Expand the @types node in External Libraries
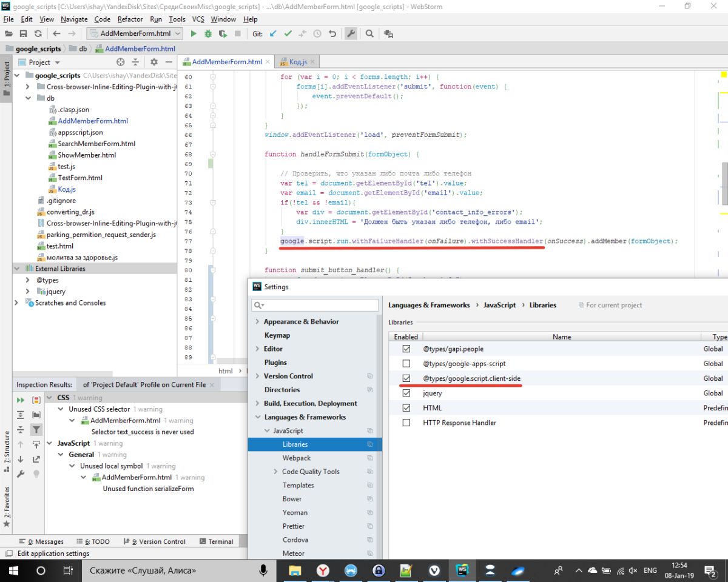The image size is (728, 582). (x=28, y=280)
